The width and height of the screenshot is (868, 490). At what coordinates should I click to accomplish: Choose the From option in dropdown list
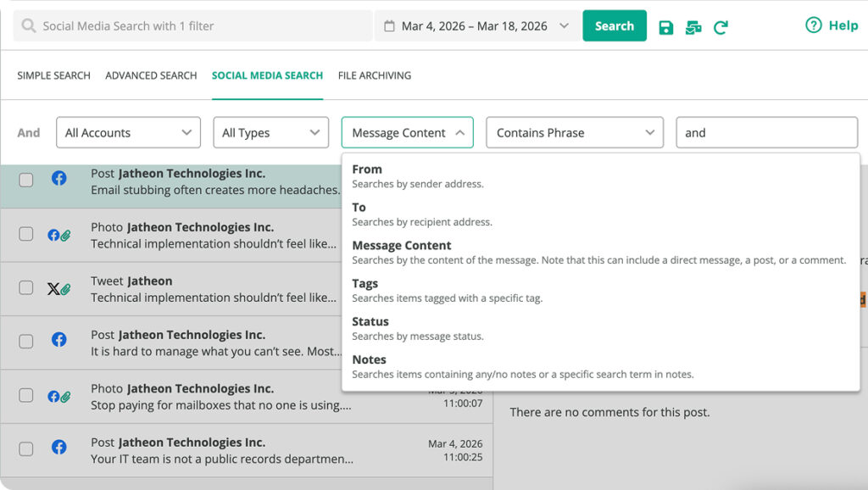point(601,176)
